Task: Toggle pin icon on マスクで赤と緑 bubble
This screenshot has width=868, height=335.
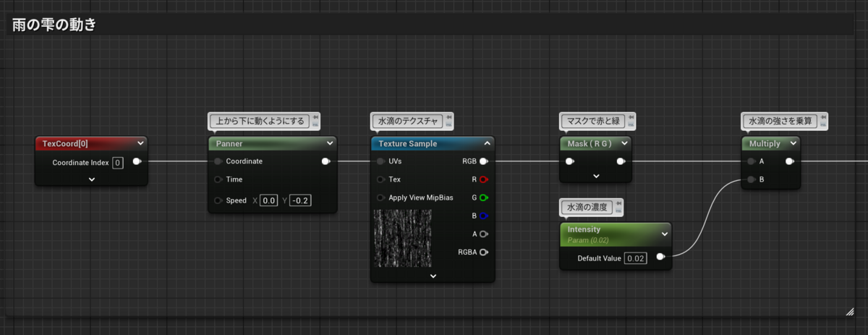Action: tap(631, 117)
